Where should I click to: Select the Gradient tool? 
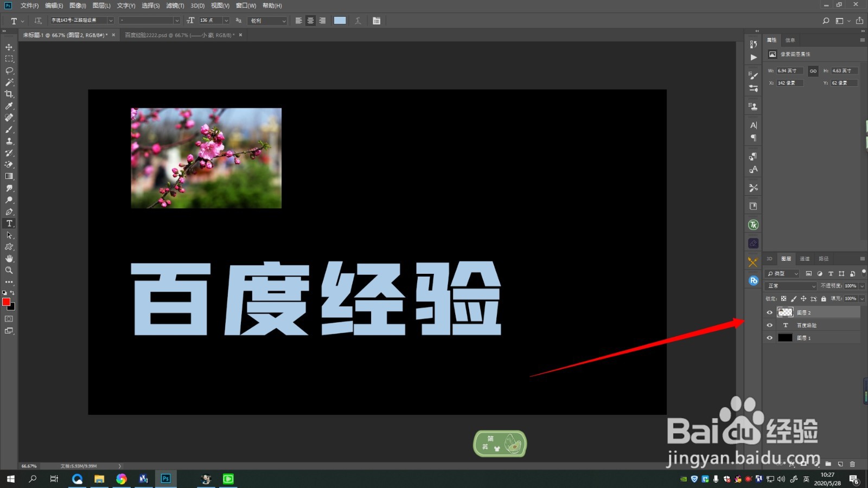coord(9,176)
